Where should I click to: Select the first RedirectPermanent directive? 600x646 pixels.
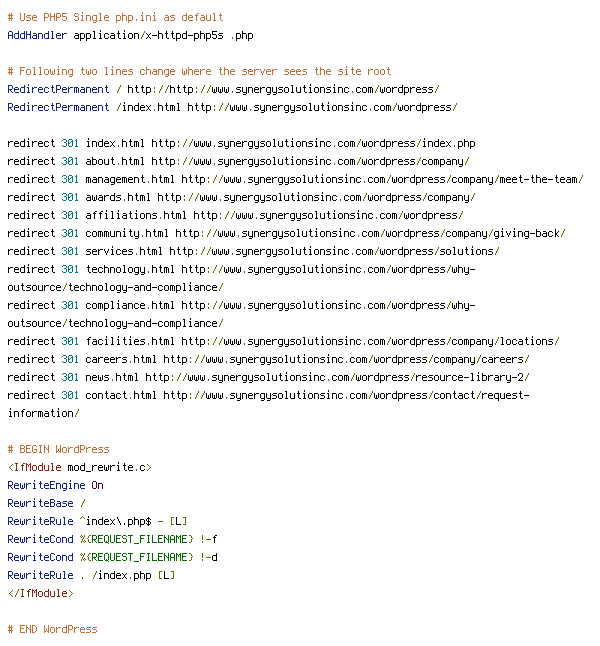[58, 89]
